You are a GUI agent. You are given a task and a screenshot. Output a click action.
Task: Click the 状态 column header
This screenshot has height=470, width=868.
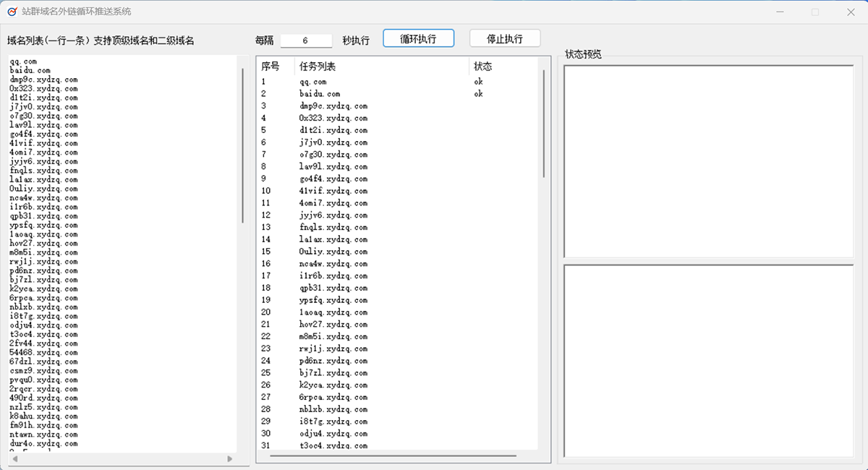[482, 67]
